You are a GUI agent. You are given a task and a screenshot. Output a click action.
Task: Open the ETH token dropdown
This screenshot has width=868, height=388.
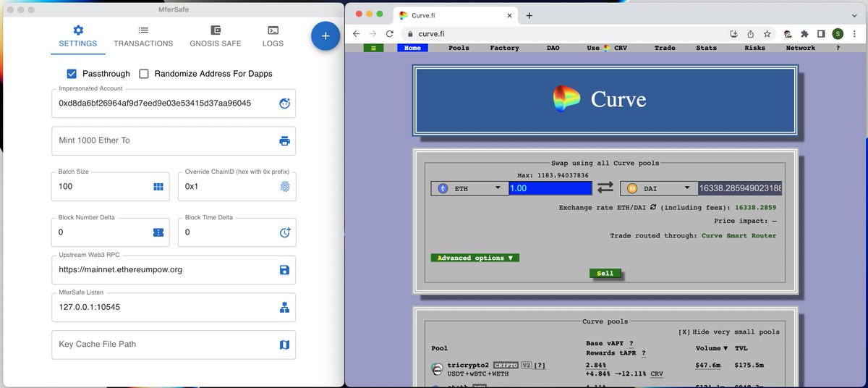(469, 188)
